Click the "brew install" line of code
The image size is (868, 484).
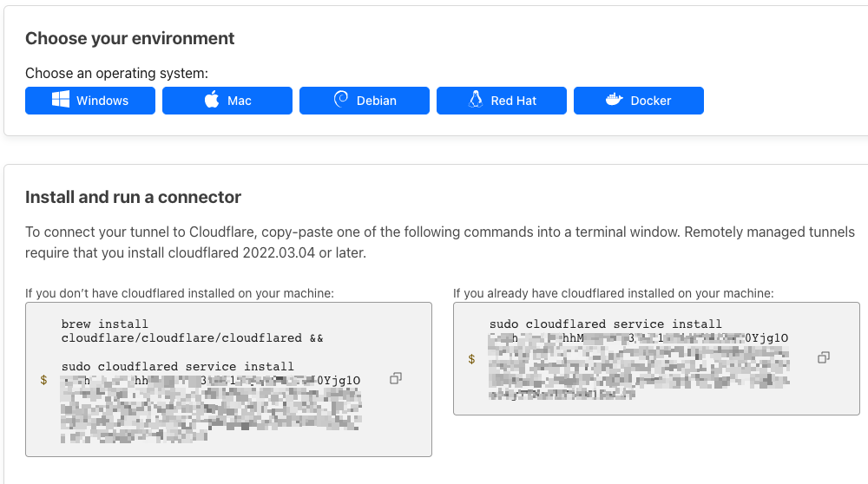[105, 324]
